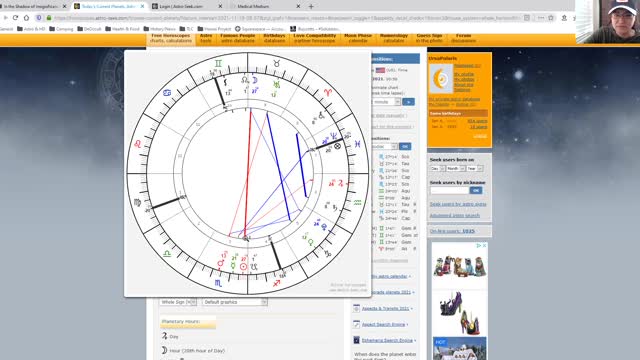Screen dimensions: 640x360
Task: Go to browser home via house icon
Action: click(26, 18)
